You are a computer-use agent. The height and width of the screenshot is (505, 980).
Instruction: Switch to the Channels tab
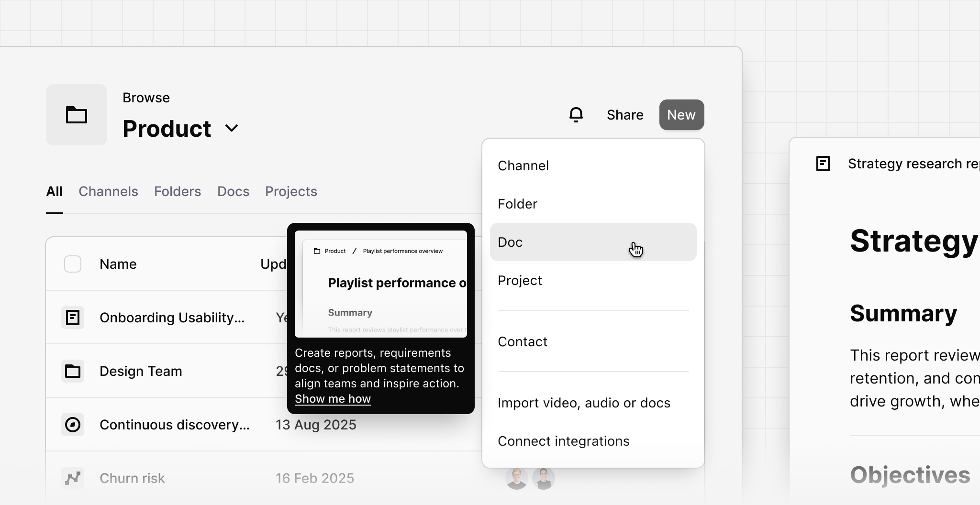point(108,191)
